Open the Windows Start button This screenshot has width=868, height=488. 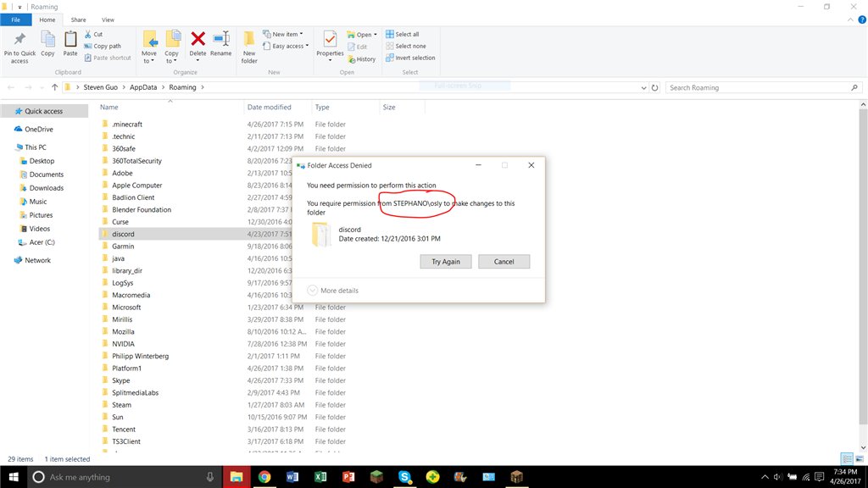coord(14,477)
